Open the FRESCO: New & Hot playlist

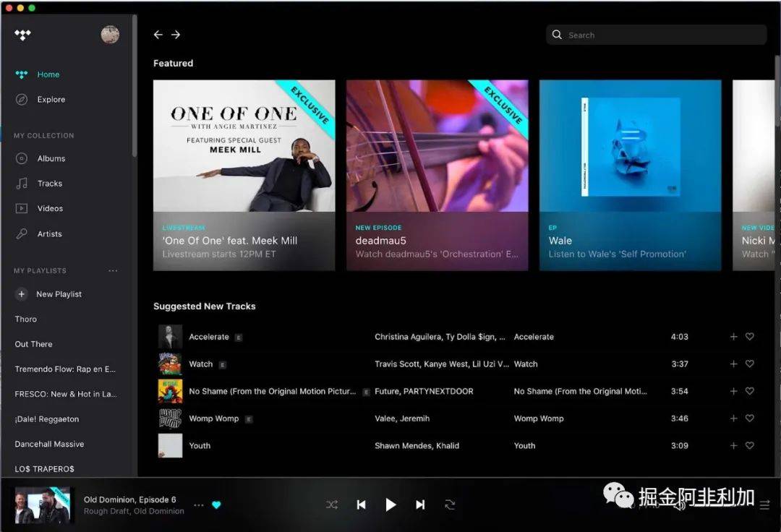point(66,394)
